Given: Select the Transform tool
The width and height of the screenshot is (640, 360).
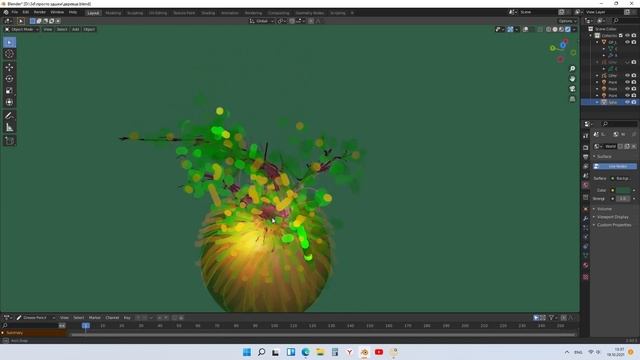Looking at the screenshot, I should tap(9, 102).
